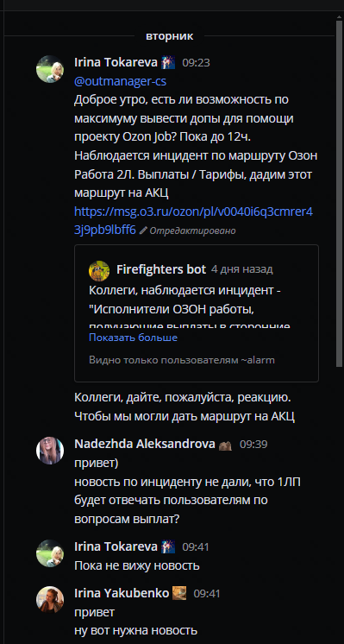Click Nadezhda Aleksandrova's username

[145, 444]
